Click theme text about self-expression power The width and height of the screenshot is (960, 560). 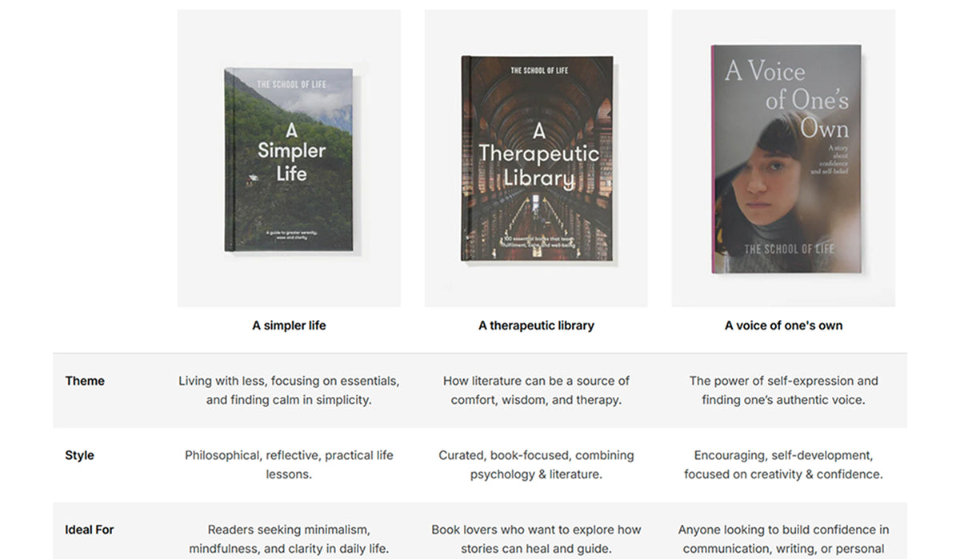pos(783,390)
